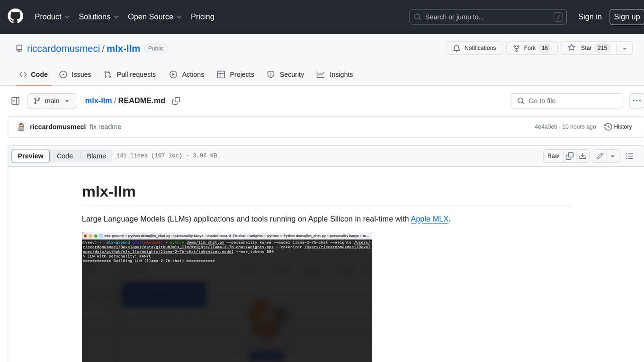Focus the Go to file field
Image resolution: width=644 pixels, height=362 pixels.
pos(567,101)
